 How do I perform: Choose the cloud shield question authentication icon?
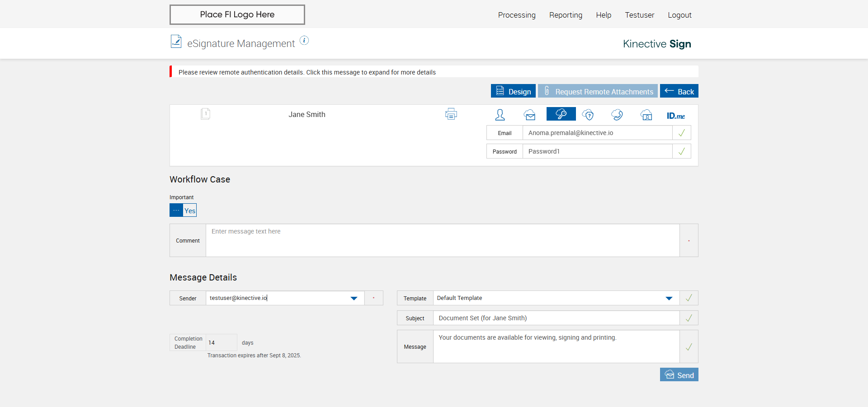pos(588,115)
